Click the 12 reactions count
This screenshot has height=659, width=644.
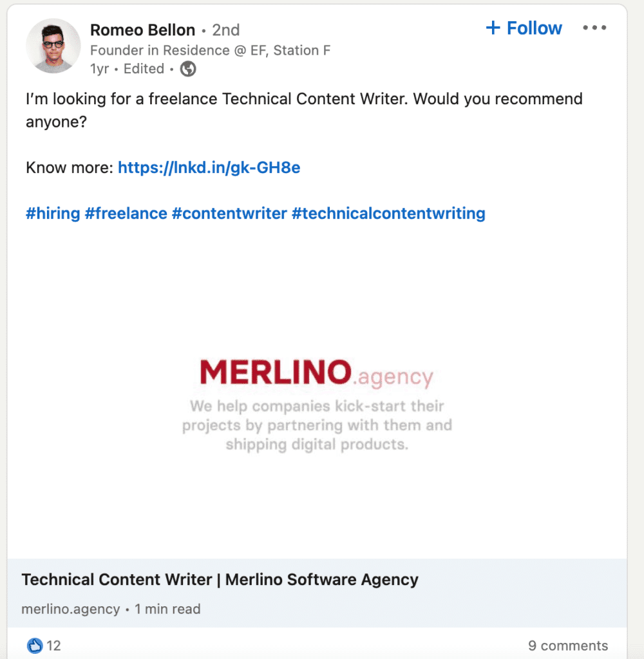coord(53,645)
